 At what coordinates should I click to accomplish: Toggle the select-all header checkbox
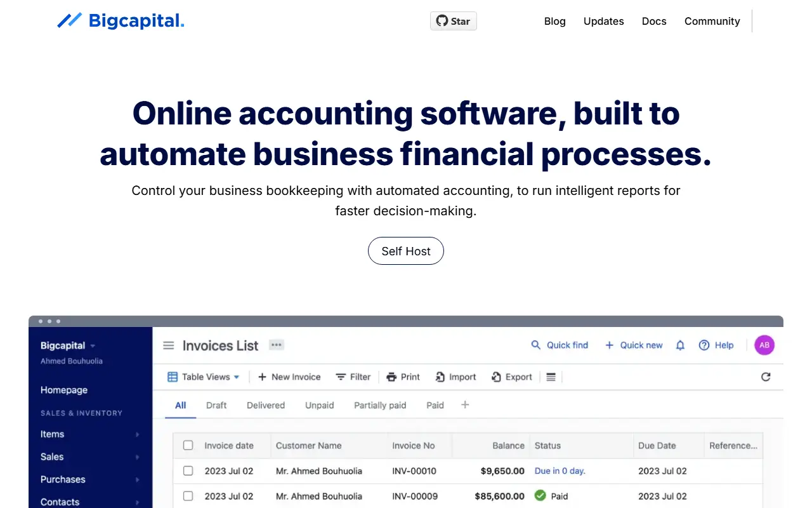tap(188, 445)
